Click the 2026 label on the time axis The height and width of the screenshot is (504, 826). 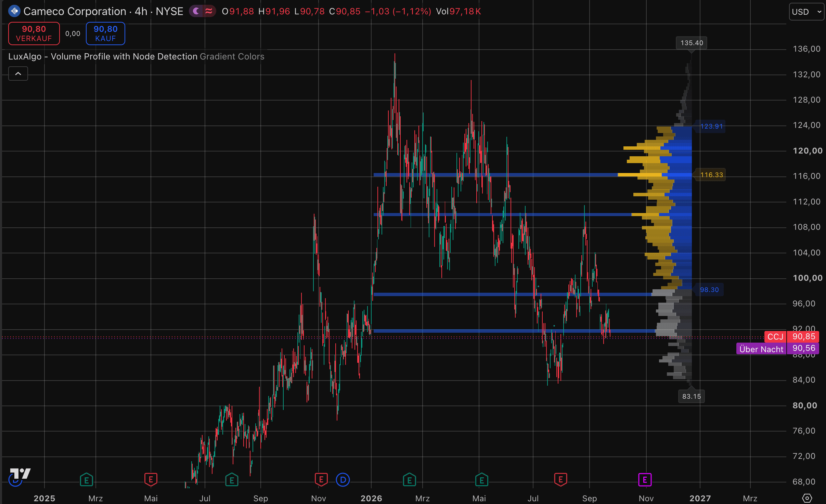coord(371,498)
